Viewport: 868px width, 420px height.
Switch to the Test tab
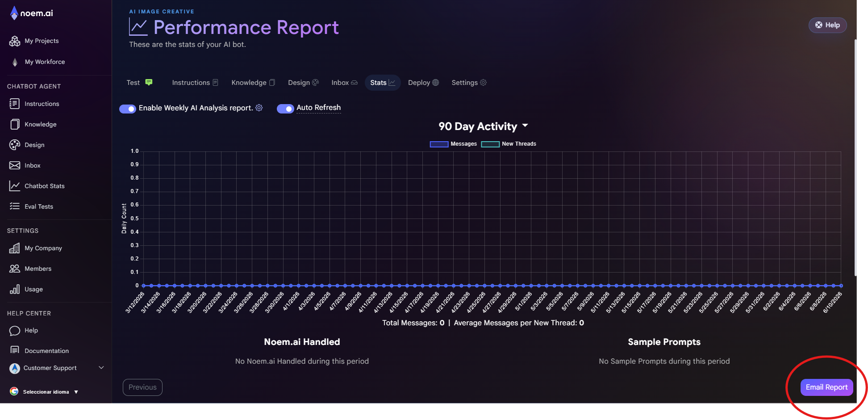point(139,83)
